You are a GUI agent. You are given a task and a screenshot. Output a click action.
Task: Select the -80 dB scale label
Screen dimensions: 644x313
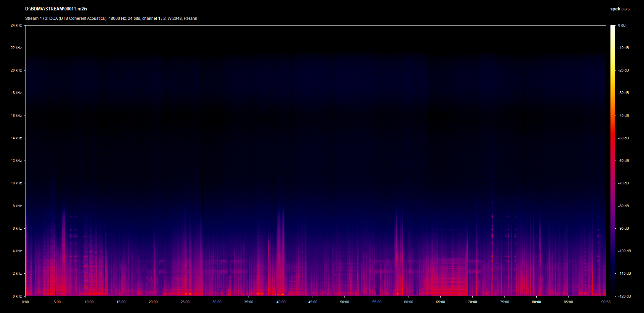tap(623, 206)
